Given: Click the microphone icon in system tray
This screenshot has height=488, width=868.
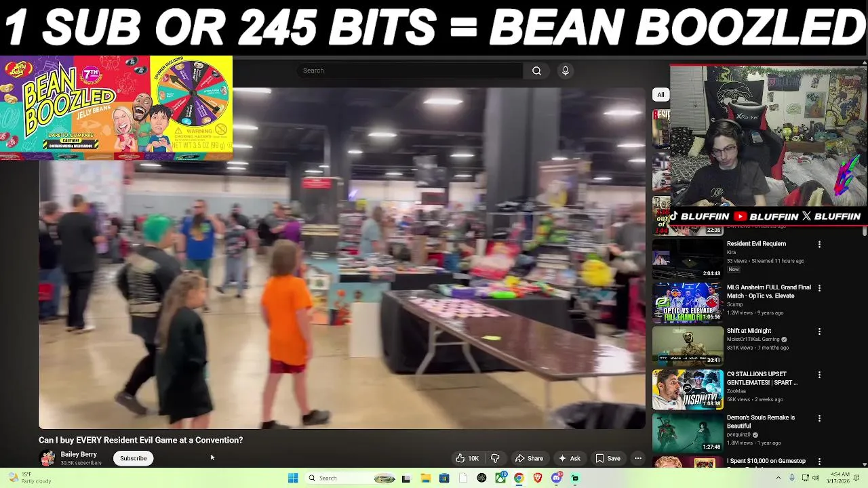Looking at the screenshot, I should [x=791, y=478].
